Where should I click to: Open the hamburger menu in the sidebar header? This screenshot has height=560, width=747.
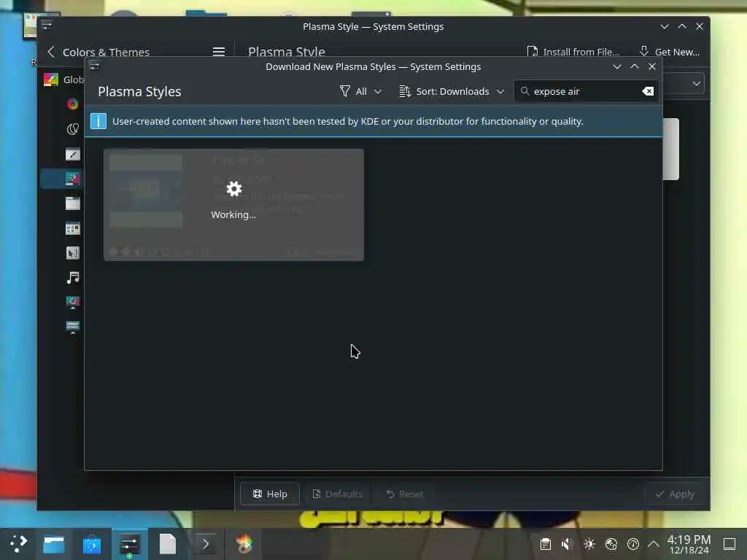(219, 52)
